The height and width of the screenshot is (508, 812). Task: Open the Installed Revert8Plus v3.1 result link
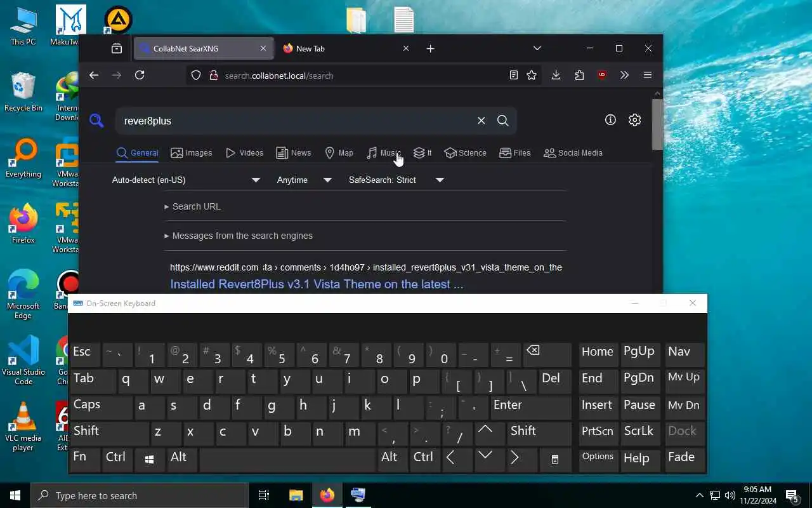click(x=317, y=284)
